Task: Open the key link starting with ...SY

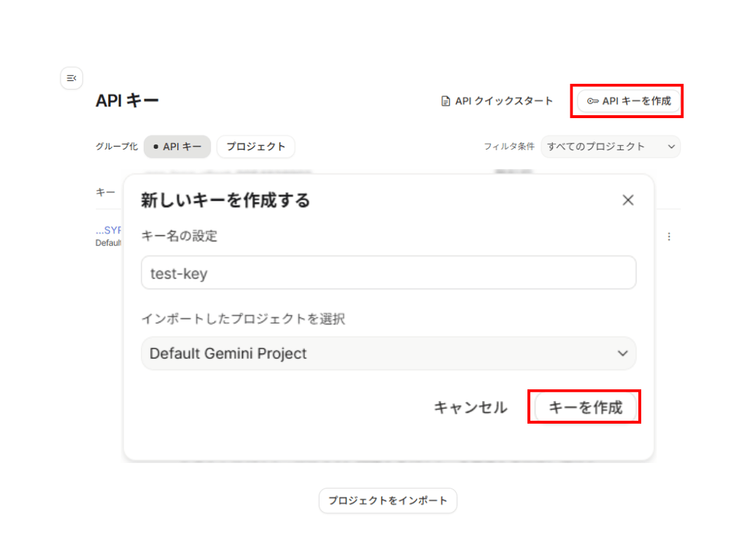Action: pyautogui.click(x=108, y=230)
